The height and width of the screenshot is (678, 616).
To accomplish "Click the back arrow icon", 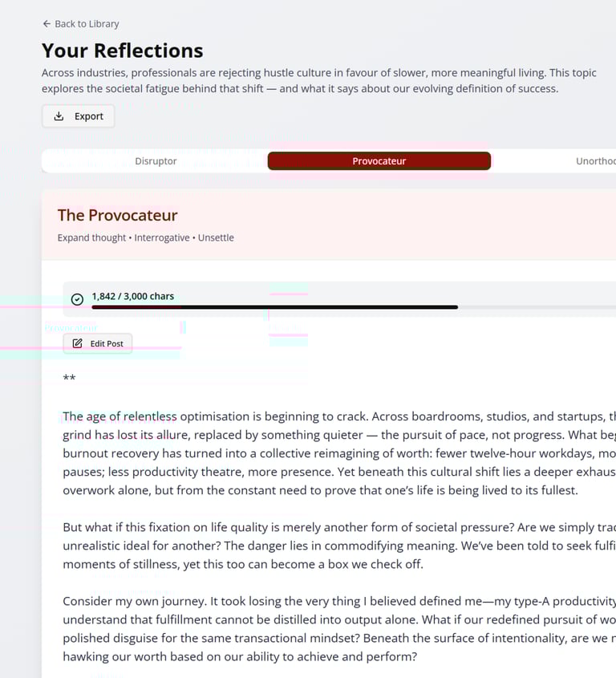I will click(x=47, y=24).
